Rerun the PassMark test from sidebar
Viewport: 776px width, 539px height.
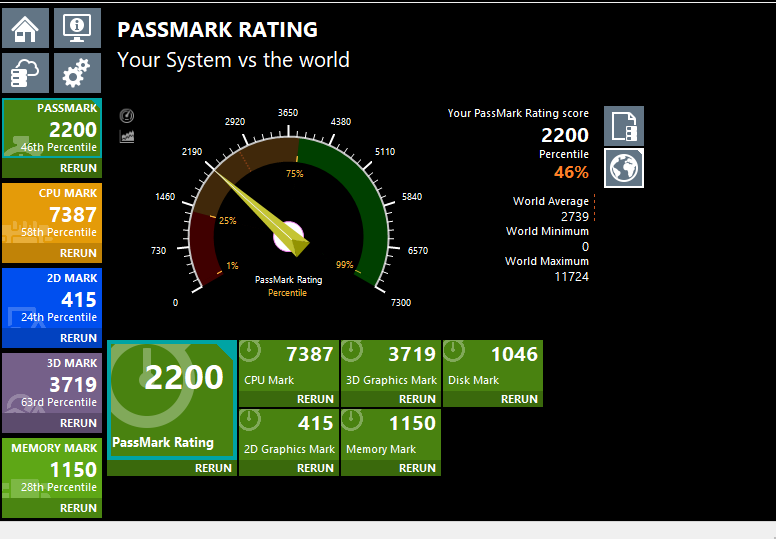click(x=78, y=168)
